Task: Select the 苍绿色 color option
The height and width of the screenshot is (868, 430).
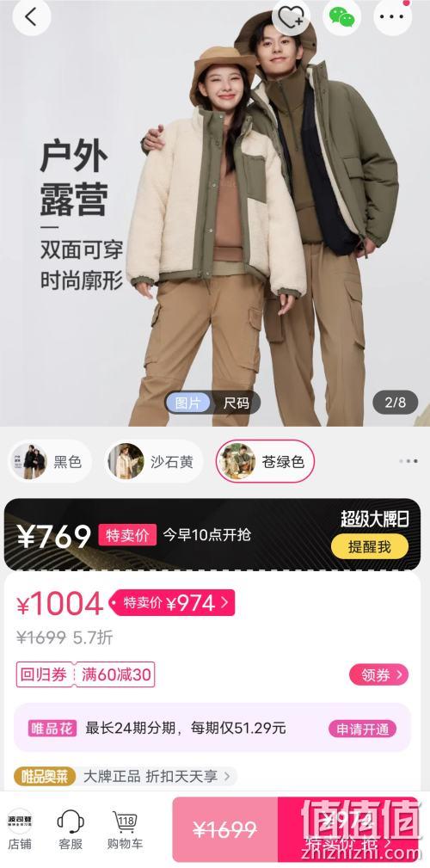Action: pos(265,462)
